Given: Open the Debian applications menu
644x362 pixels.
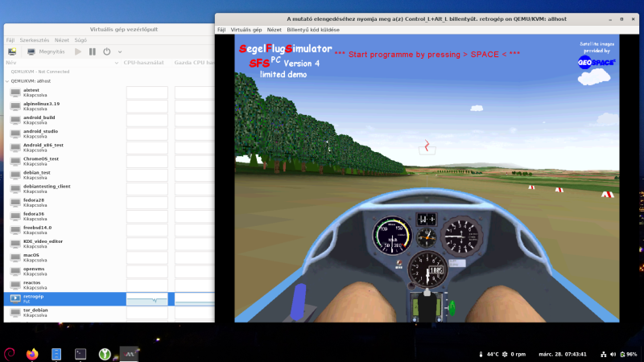Looking at the screenshot, I should (x=10, y=354).
